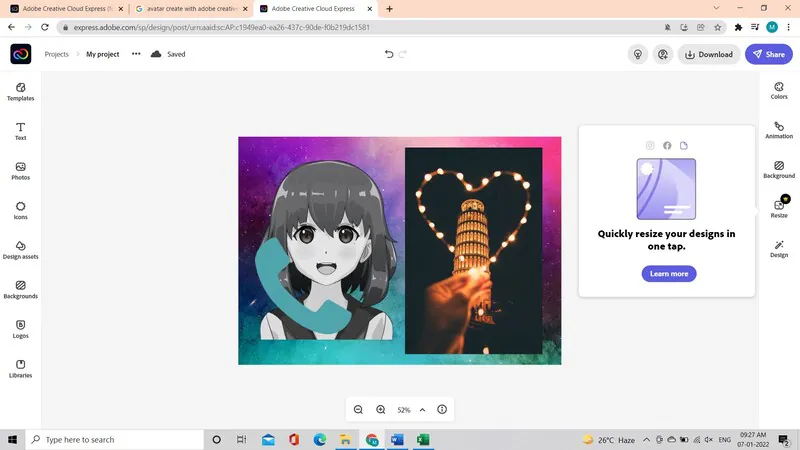This screenshot has width=800, height=450.
Task: Go back in browser history
Action: click(x=11, y=27)
